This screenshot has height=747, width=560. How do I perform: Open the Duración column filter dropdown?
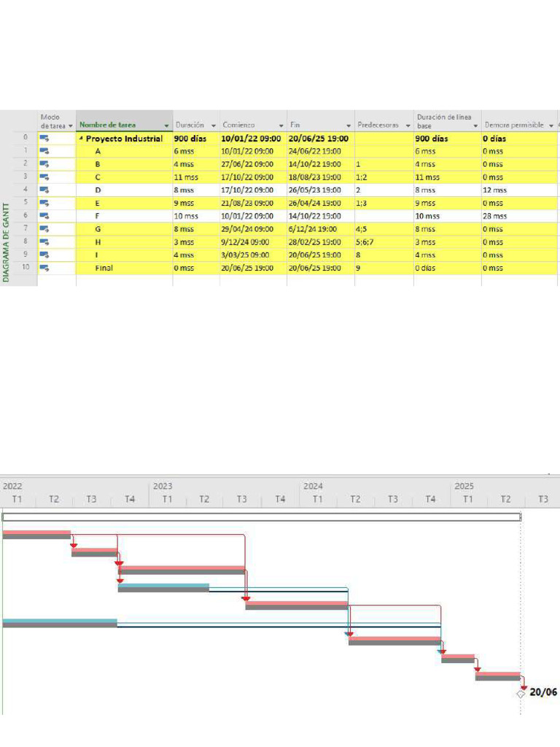214,125
